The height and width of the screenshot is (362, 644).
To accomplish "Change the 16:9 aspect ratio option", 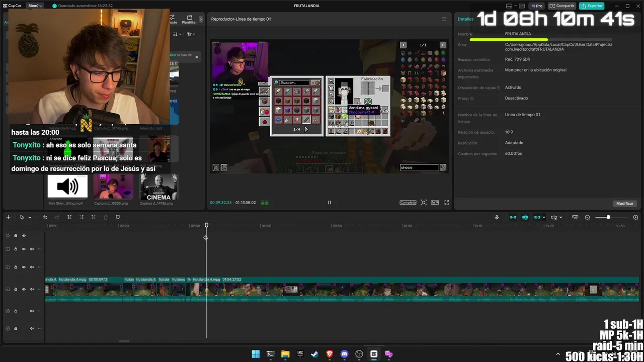I will coord(435,203).
